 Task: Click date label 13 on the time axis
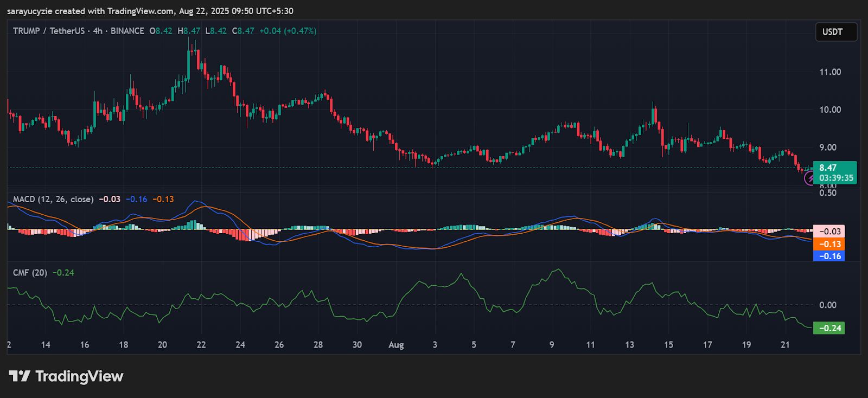(x=630, y=345)
